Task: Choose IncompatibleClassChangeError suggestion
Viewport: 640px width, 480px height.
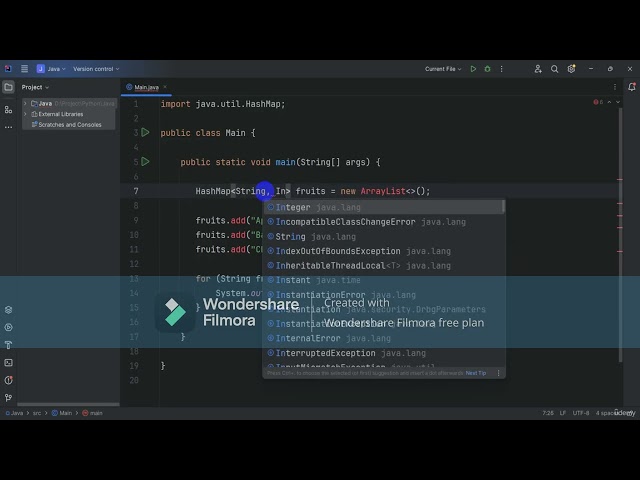Action: pyautogui.click(x=384, y=222)
